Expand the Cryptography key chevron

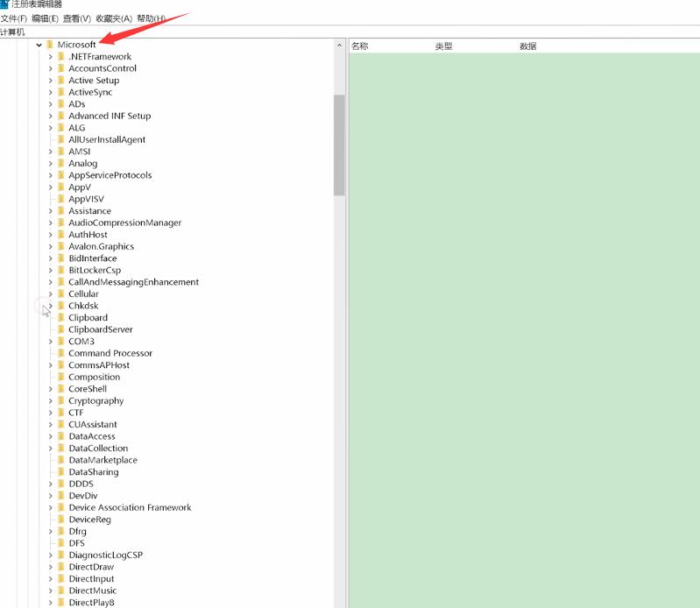51,401
